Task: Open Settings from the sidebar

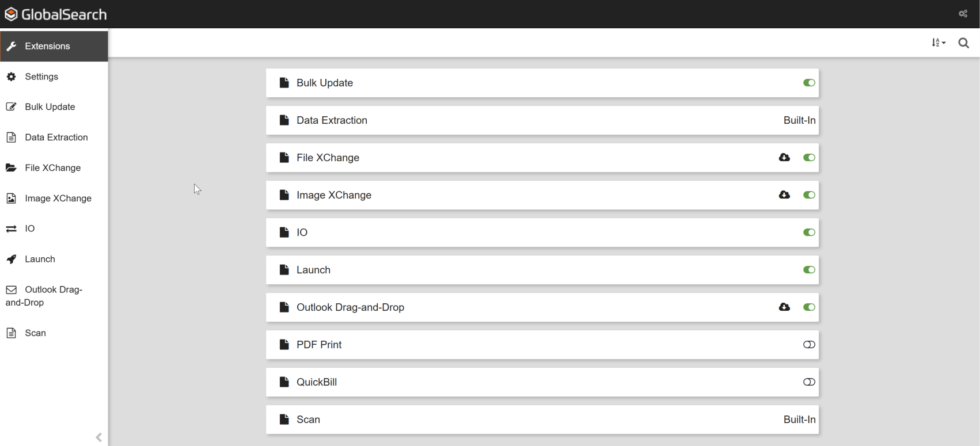Action: [41, 77]
